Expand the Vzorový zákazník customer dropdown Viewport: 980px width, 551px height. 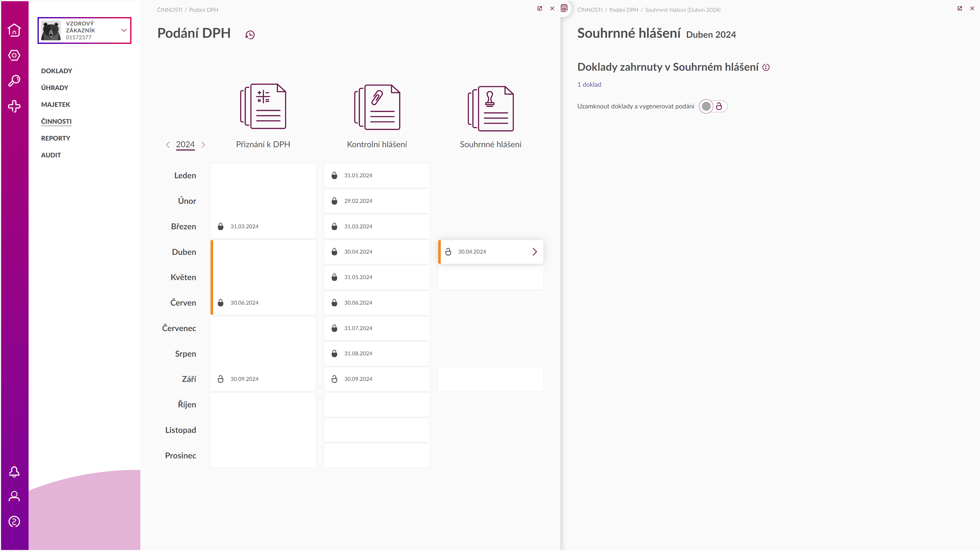pyautogui.click(x=124, y=30)
